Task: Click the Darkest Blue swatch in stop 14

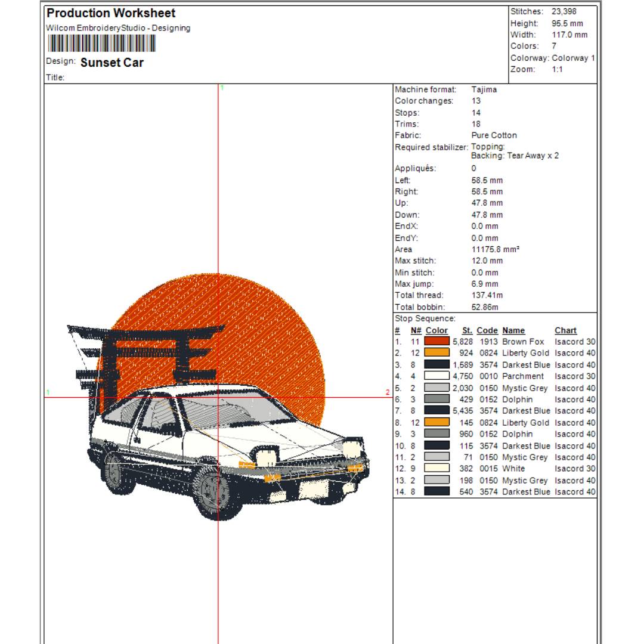Action: coord(436,491)
